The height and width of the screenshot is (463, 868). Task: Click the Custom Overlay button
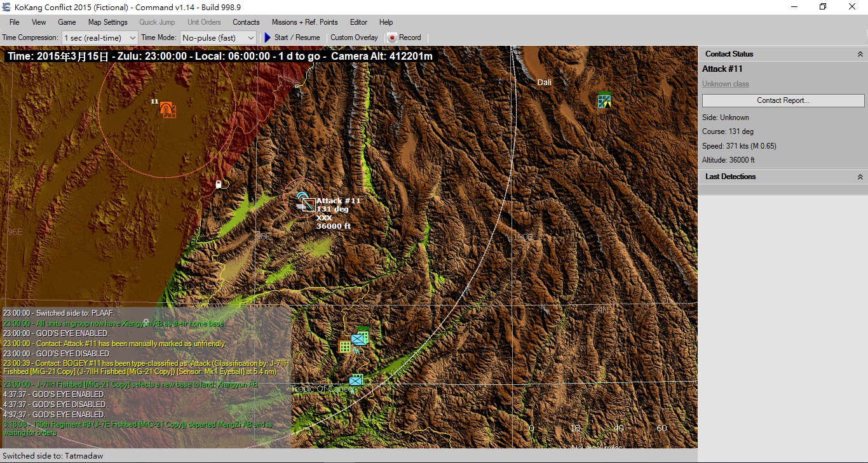tap(354, 37)
